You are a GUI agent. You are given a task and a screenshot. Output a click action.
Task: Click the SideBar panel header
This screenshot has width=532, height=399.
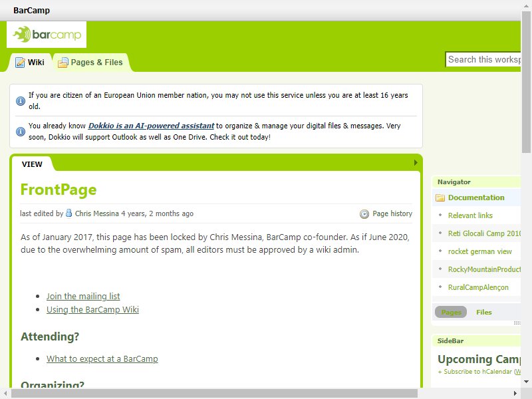[476, 340]
